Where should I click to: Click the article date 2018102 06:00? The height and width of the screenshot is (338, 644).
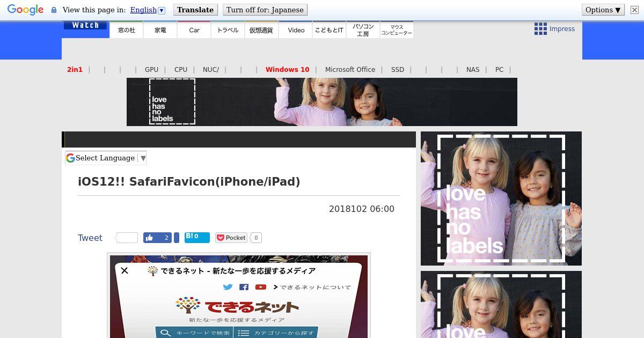click(362, 209)
